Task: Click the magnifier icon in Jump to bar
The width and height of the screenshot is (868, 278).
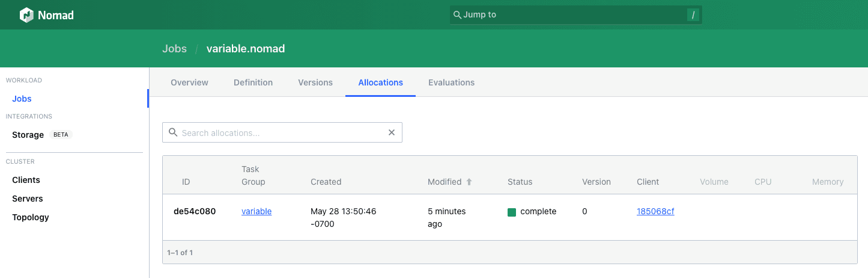Action: (x=457, y=15)
